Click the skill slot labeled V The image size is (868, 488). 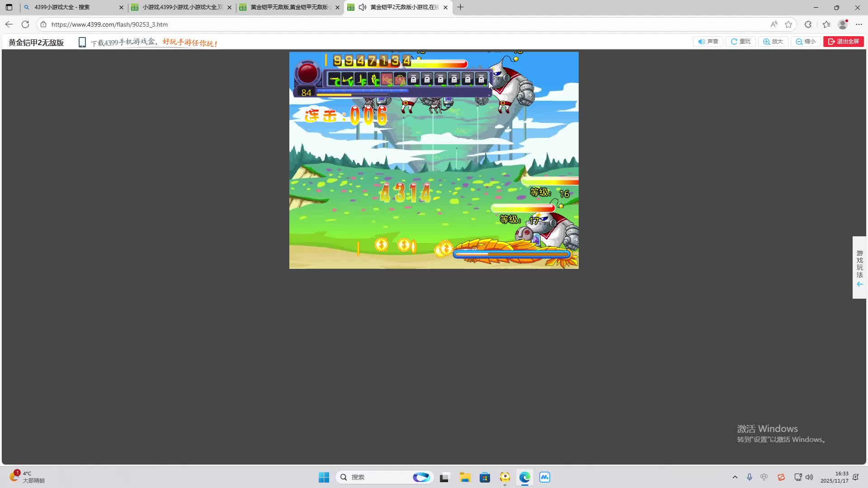(x=348, y=80)
